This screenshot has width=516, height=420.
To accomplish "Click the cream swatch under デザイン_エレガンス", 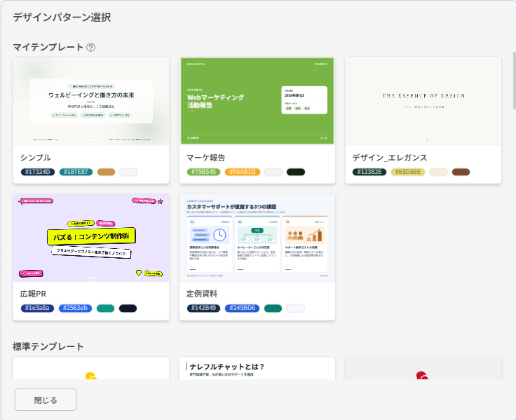I will click(439, 172).
